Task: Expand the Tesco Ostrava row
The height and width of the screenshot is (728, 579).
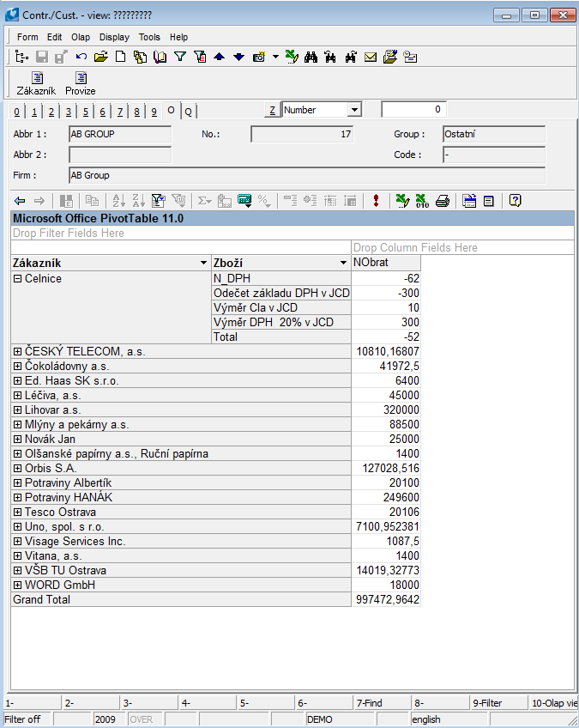Action: coord(18,513)
